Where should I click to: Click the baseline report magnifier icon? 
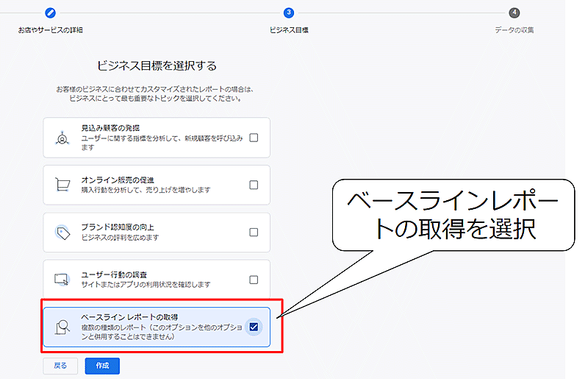[62, 327]
